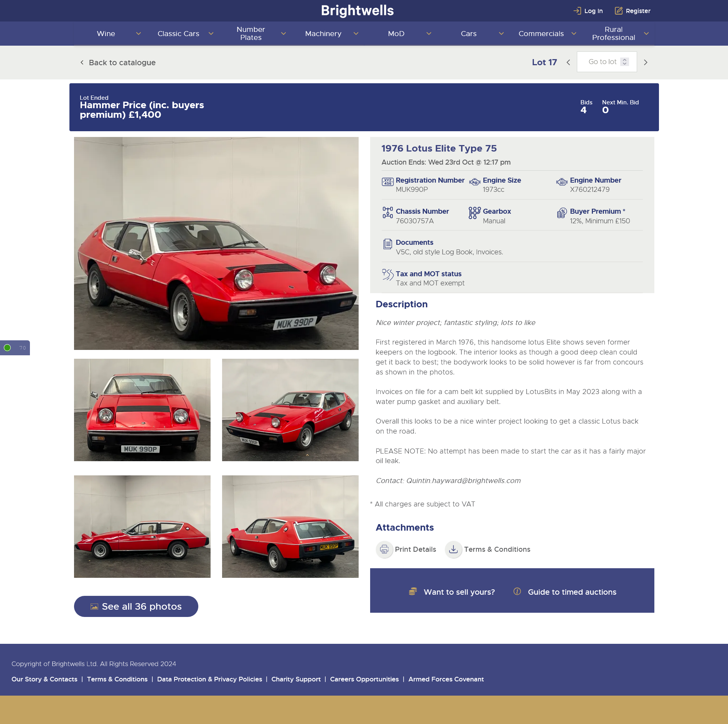Click the Buyer Premium coins icon
This screenshot has width=728, height=724.
pyautogui.click(x=562, y=213)
